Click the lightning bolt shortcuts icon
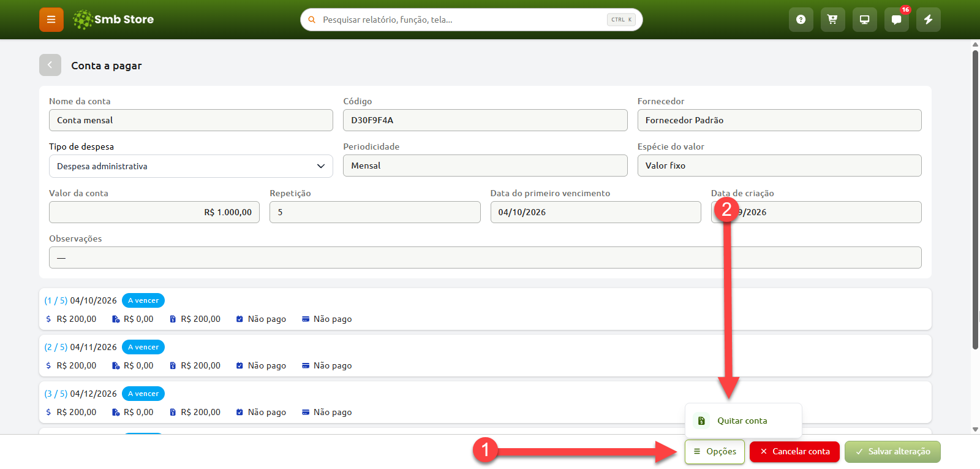 [928, 20]
